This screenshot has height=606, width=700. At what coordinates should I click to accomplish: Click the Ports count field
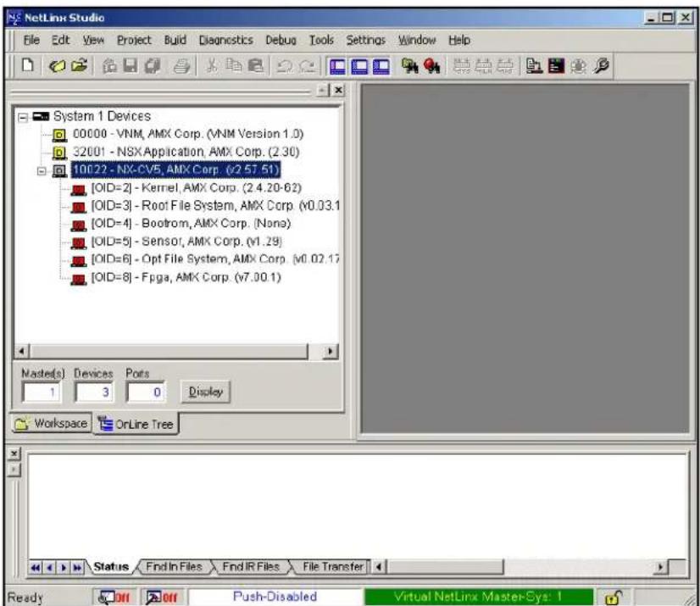(x=146, y=392)
